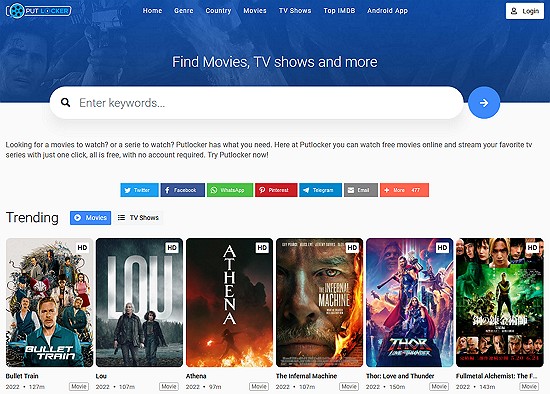
Task: Click HD badge on Infernal Machine poster
Action: coord(352,248)
